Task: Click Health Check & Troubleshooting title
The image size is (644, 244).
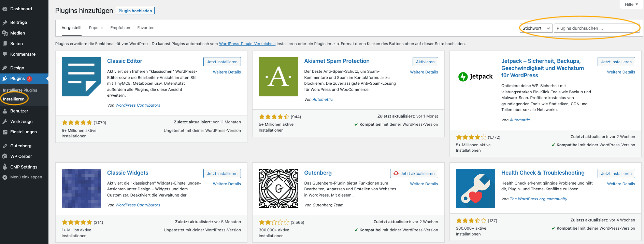Action: click(x=543, y=173)
